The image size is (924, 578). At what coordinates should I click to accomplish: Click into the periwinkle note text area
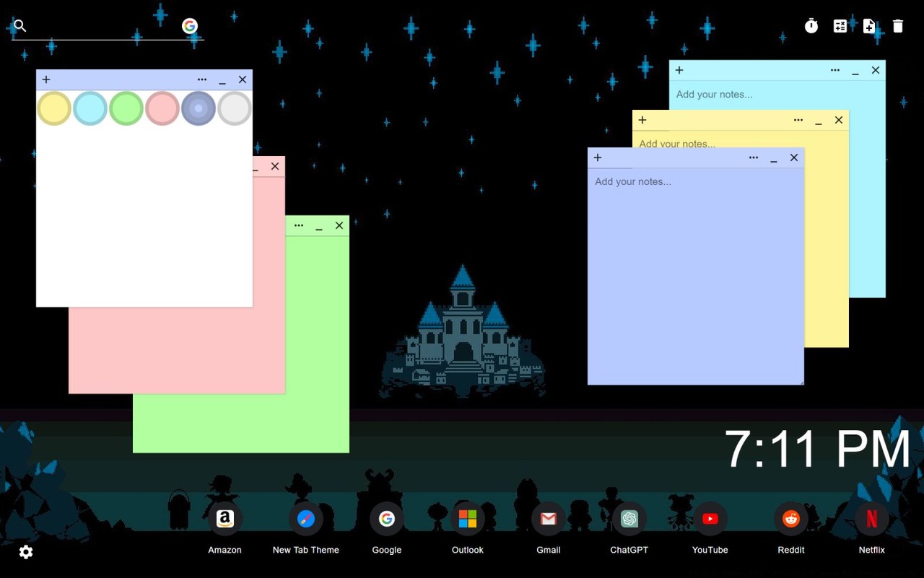tap(696, 276)
